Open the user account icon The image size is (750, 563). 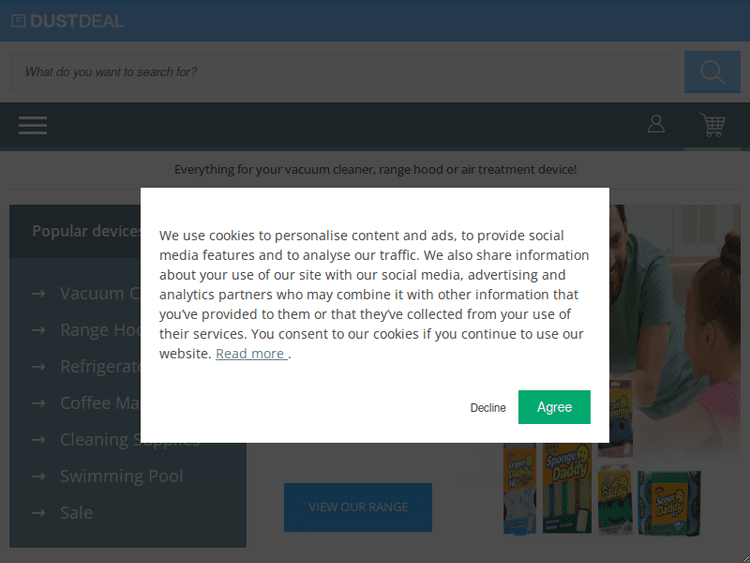click(656, 124)
